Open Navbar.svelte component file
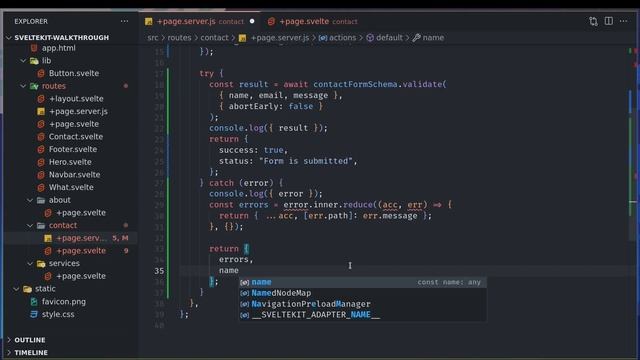The width and height of the screenshot is (640, 360). click(74, 174)
